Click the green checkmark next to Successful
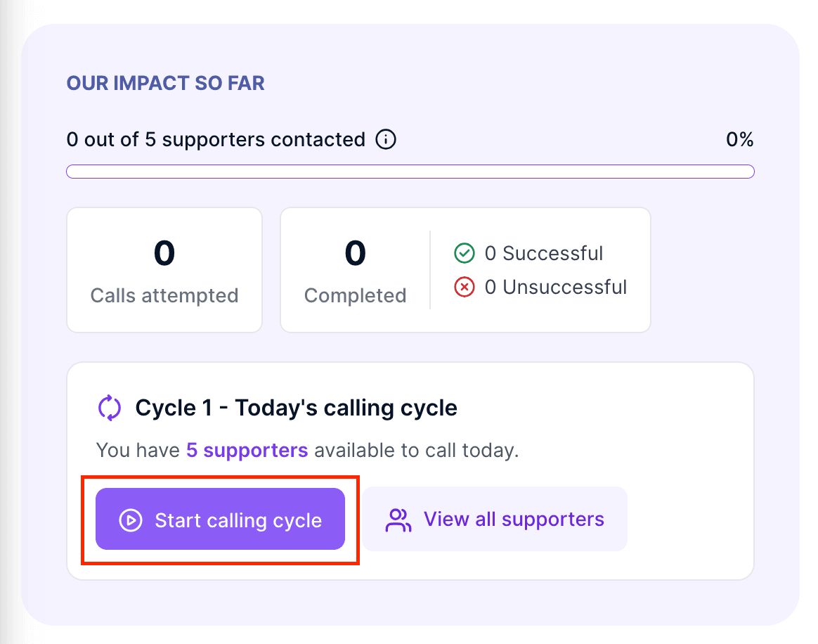The width and height of the screenshot is (818, 644). tap(465, 253)
